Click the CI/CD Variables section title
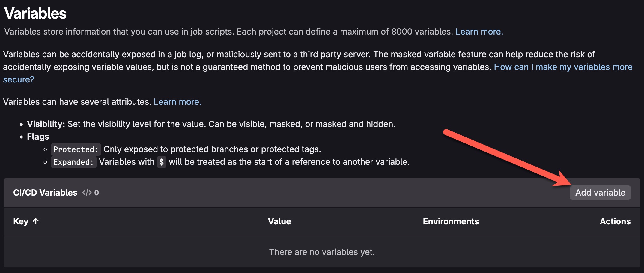The width and height of the screenshot is (644, 273). tap(45, 193)
